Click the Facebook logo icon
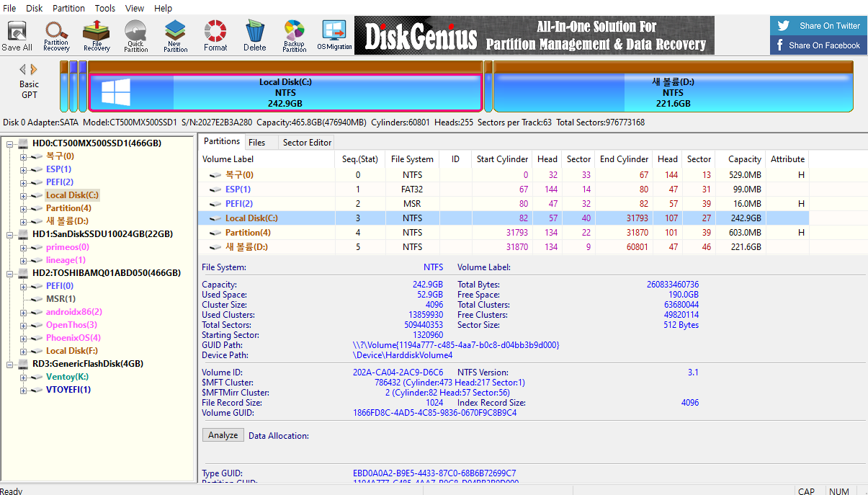This screenshot has height=495, width=868. point(779,45)
